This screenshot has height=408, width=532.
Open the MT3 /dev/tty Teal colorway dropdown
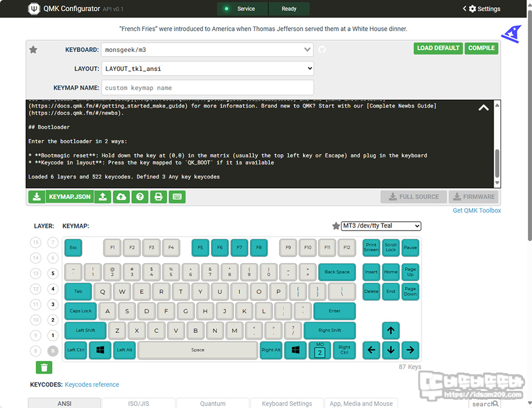coord(381,226)
